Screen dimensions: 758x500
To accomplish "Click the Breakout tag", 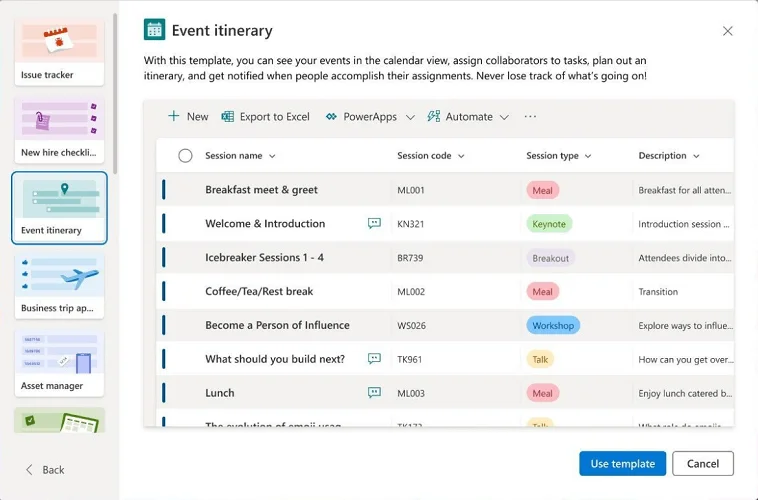I will click(550, 258).
